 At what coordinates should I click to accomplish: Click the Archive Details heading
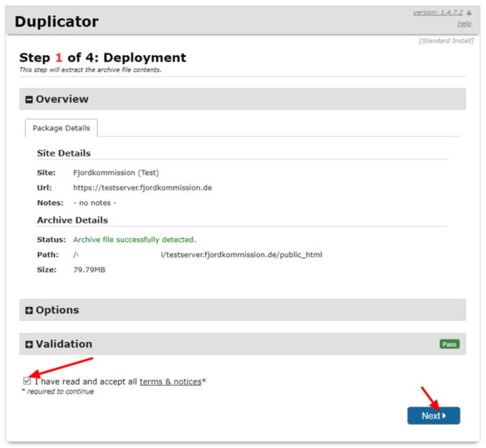click(73, 220)
